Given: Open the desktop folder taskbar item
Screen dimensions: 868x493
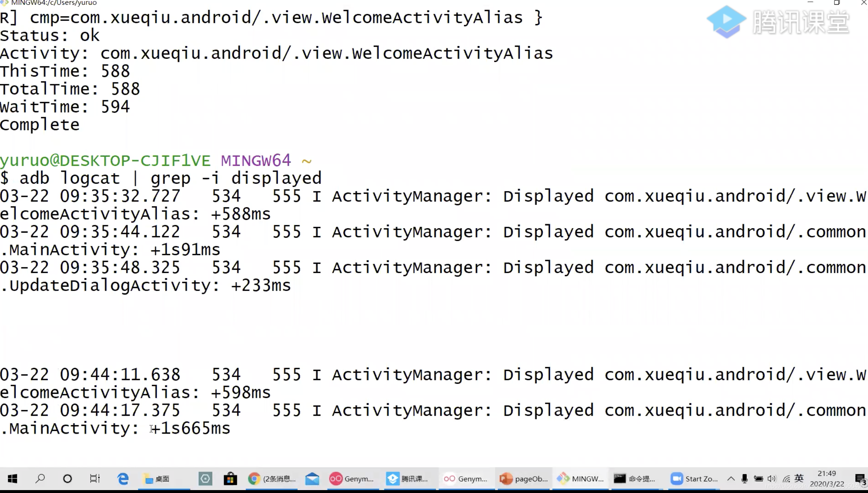Looking at the screenshot, I should pyautogui.click(x=157, y=479).
